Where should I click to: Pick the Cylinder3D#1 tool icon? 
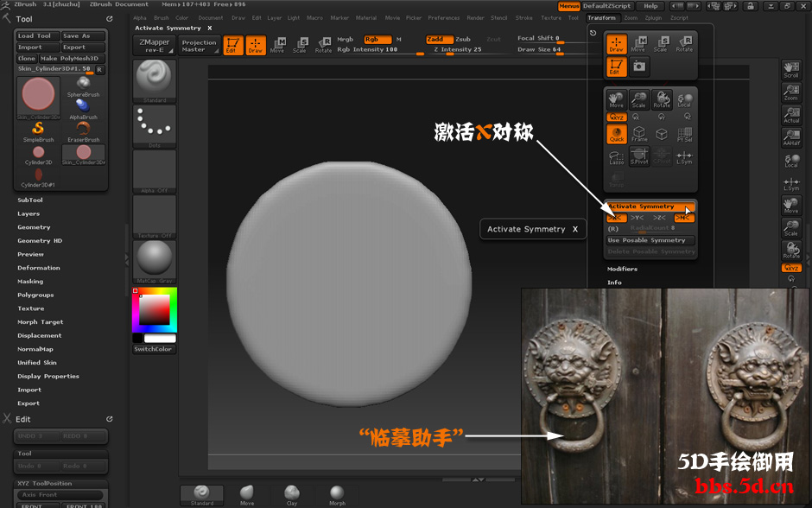pos(38,178)
